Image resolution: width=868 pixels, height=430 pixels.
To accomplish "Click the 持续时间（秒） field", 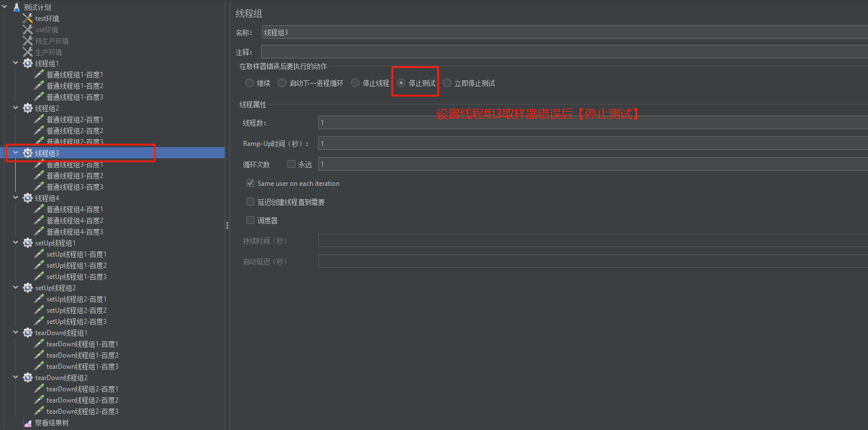I will pos(593,241).
